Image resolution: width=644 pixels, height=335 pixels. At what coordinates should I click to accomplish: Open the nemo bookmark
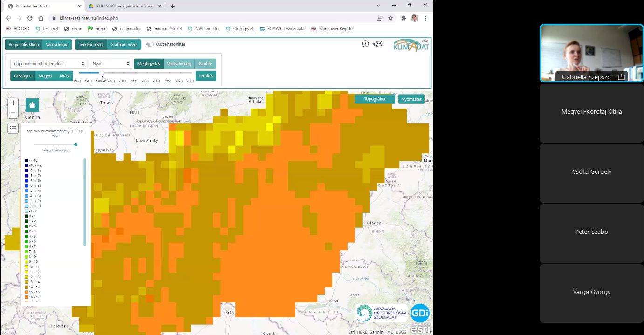tap(73, 29)
